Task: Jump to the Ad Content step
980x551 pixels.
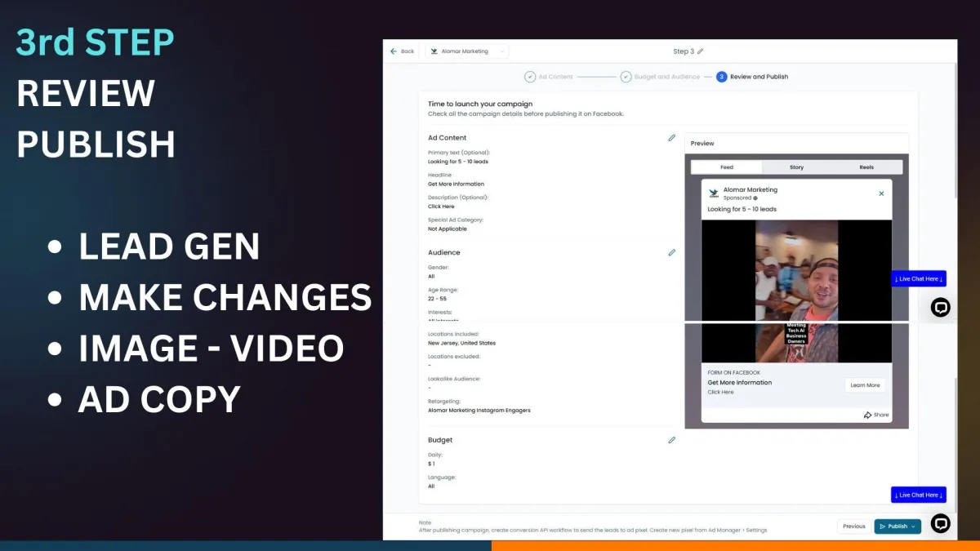Action: (x=549, y=77)
